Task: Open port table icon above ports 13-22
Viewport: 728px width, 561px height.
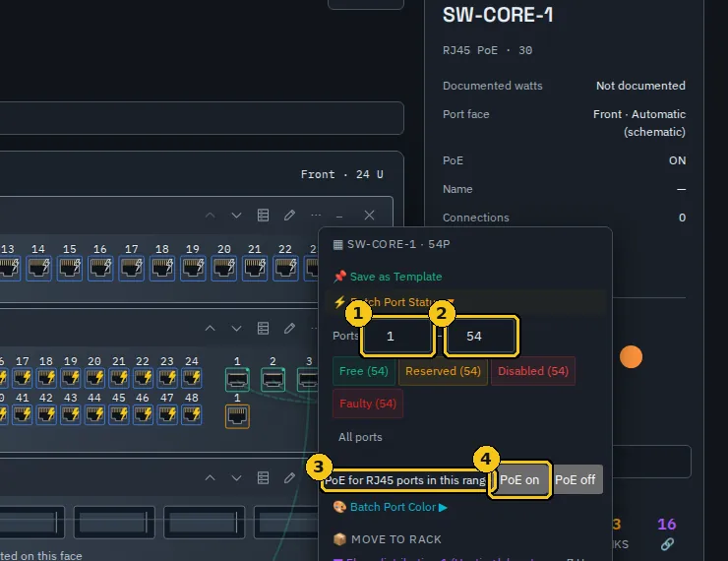Action: click(264, 215)
